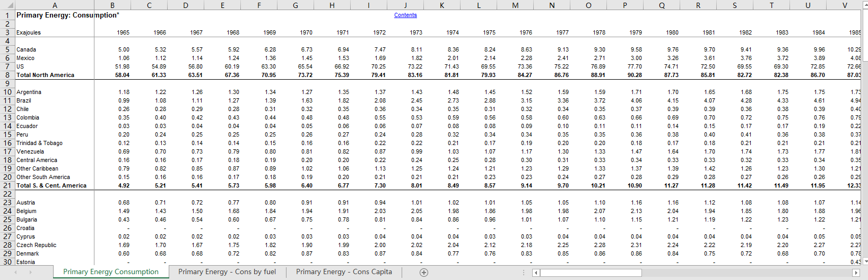Click the 'Colombia' row label
This screenshot has height=280, width=868.
pyautogui.click(x=28, y=117)
